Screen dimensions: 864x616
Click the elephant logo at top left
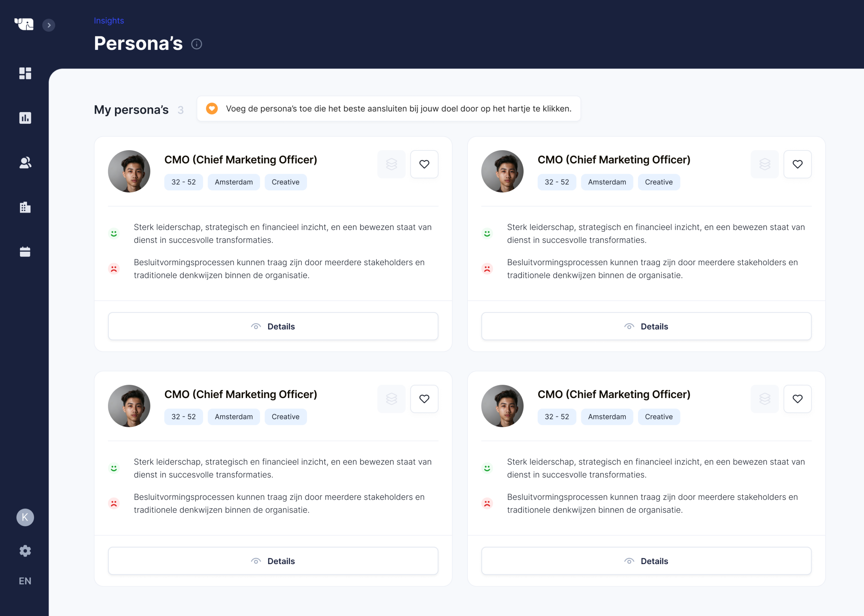(x=24, y=24)
